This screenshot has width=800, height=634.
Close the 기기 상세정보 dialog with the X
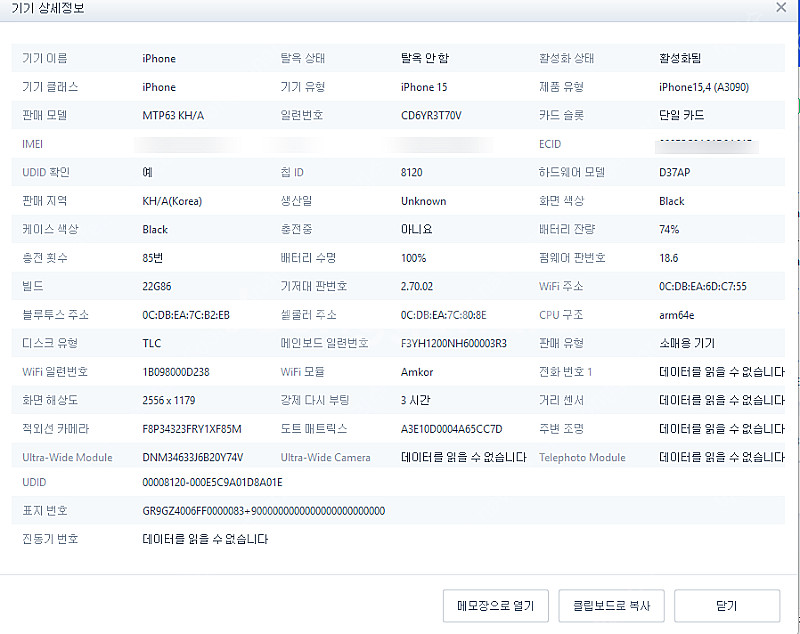(783, 8)
